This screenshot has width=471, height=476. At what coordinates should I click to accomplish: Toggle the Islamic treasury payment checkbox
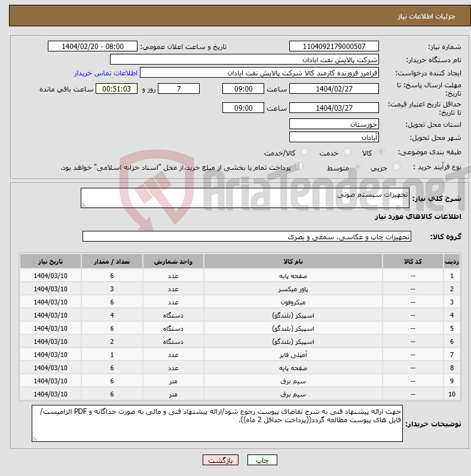point(299,166)
